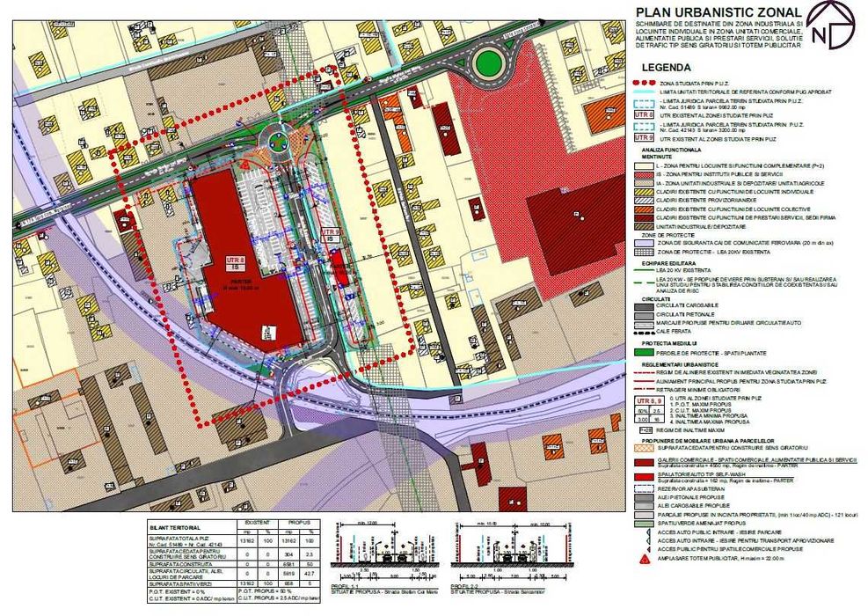Click the ECHIPARE EDILITARA heading

click(x=669, y=263)
